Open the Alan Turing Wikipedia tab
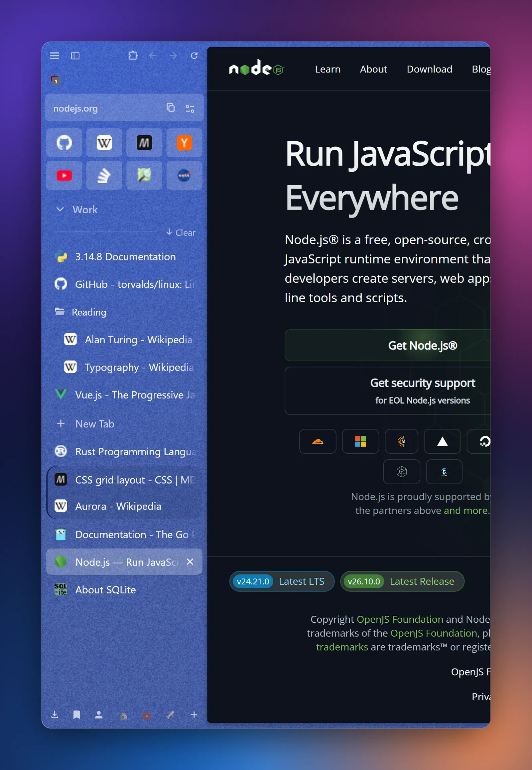 (129, 340)
